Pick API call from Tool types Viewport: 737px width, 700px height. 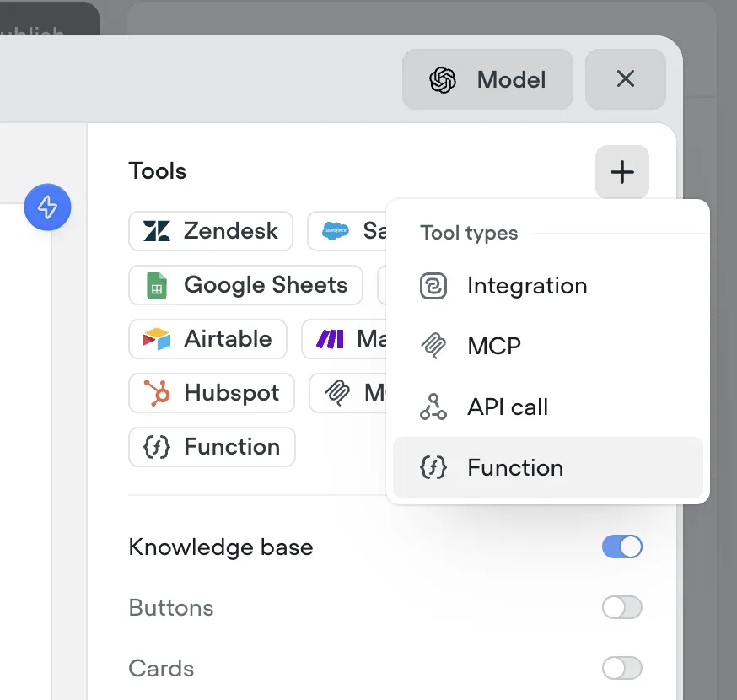[547, 407]
